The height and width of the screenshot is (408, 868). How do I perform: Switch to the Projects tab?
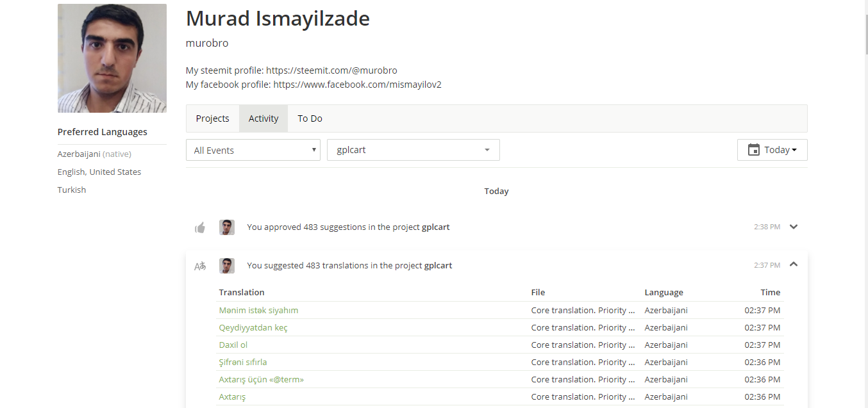click(x=213, y=118)
